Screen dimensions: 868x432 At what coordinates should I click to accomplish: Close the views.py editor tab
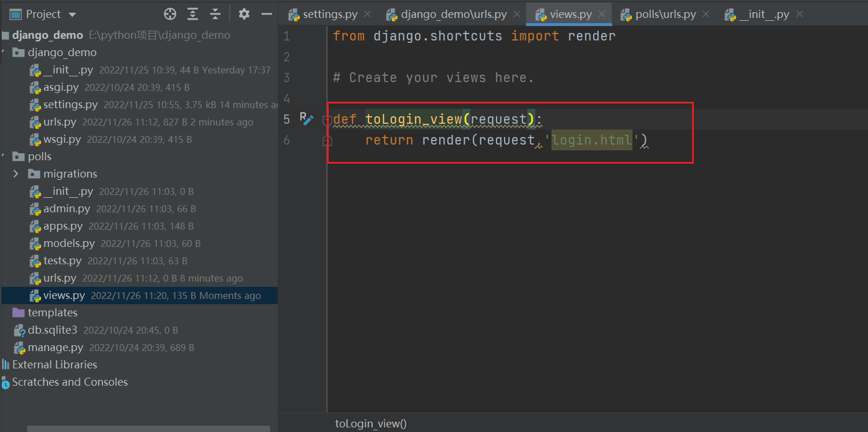pos(602,14)
